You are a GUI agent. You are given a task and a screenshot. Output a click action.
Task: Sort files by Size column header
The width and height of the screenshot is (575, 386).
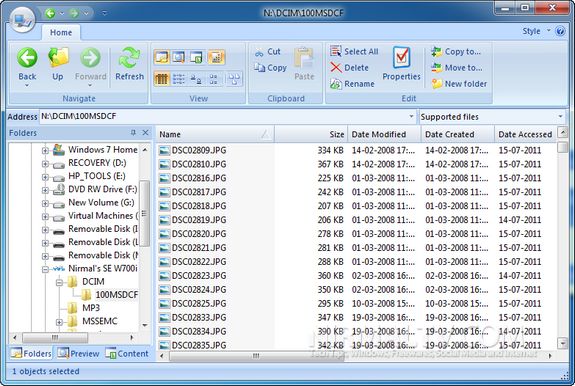pos(311,134)
